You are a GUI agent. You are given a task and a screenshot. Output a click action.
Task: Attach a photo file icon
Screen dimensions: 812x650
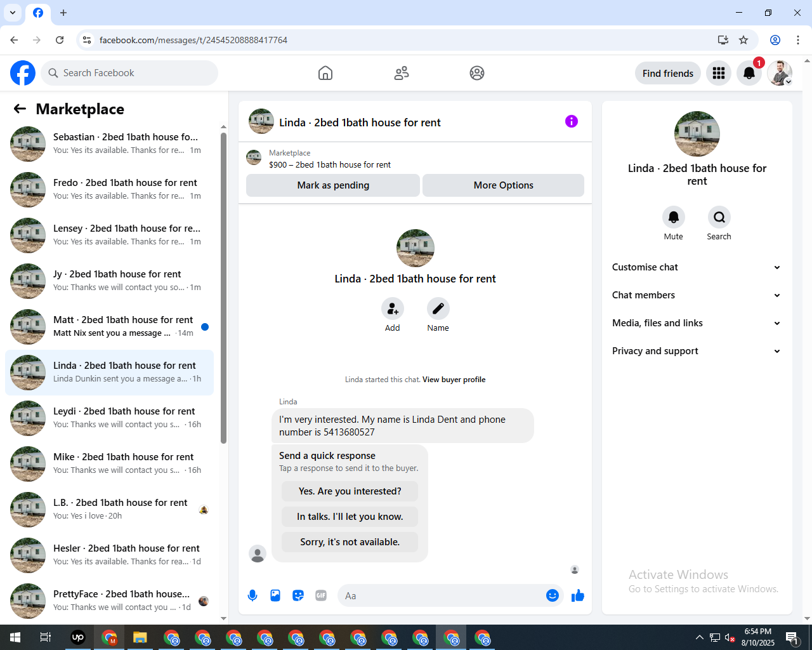coord(275,595)
